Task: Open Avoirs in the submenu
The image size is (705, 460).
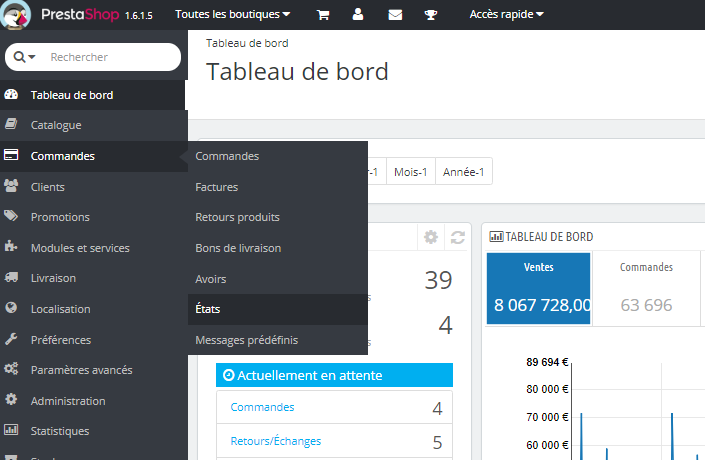Action: (x=278, y=279)
